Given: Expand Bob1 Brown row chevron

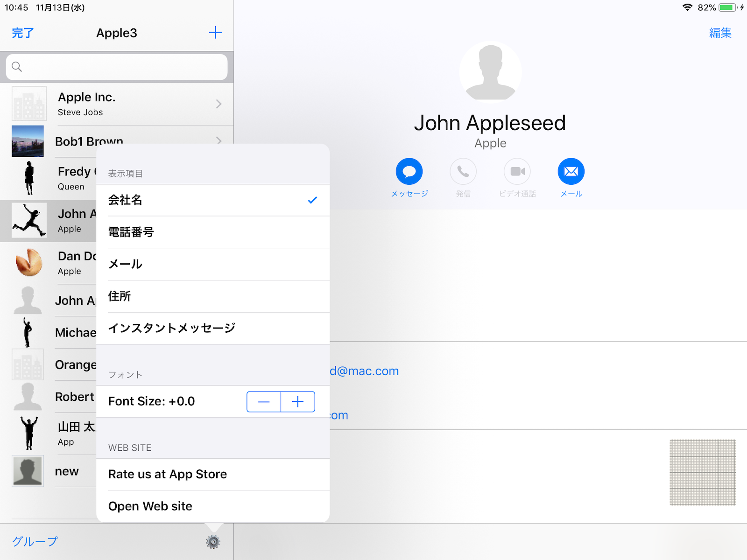Looking at the screenshot, I should tap(218, 140).
